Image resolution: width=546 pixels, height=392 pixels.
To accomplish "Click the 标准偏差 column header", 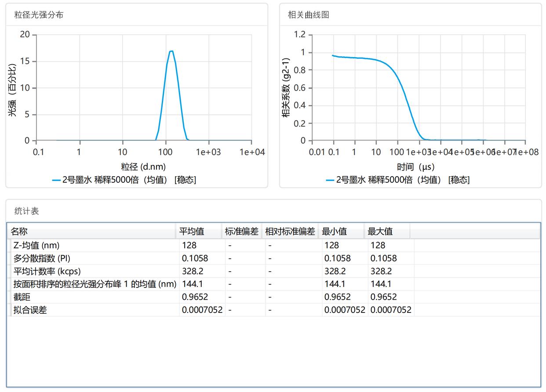I will [241, 231].
